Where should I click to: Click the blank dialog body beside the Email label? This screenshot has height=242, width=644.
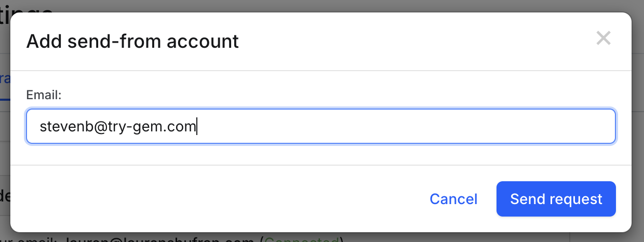click(x=312, y=95)
